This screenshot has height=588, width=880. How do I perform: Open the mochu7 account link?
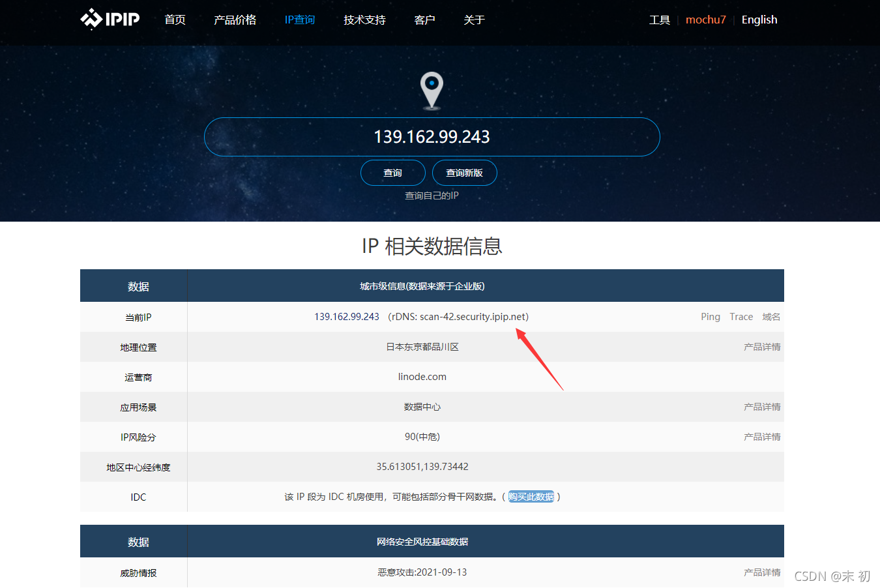coord(706,20)
